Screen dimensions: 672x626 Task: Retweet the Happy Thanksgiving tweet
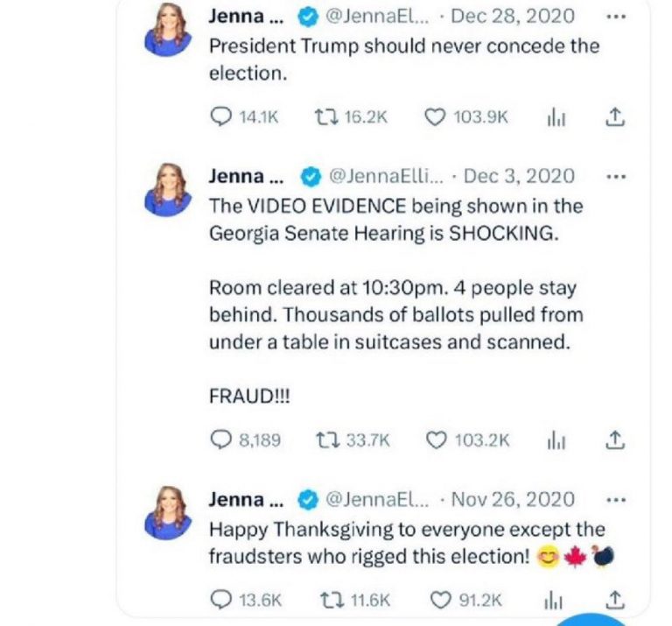(327, 600)
